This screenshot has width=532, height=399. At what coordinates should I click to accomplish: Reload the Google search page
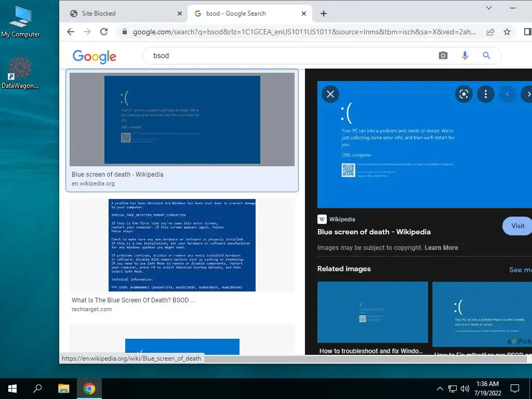(x=104, y=32)
